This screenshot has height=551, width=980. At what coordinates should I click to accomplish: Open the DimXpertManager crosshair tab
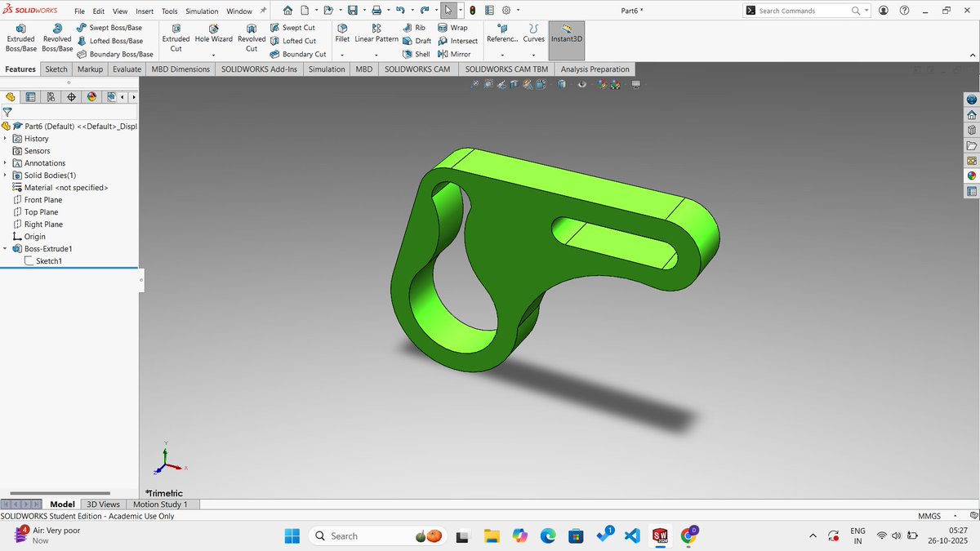pos(72,97)
